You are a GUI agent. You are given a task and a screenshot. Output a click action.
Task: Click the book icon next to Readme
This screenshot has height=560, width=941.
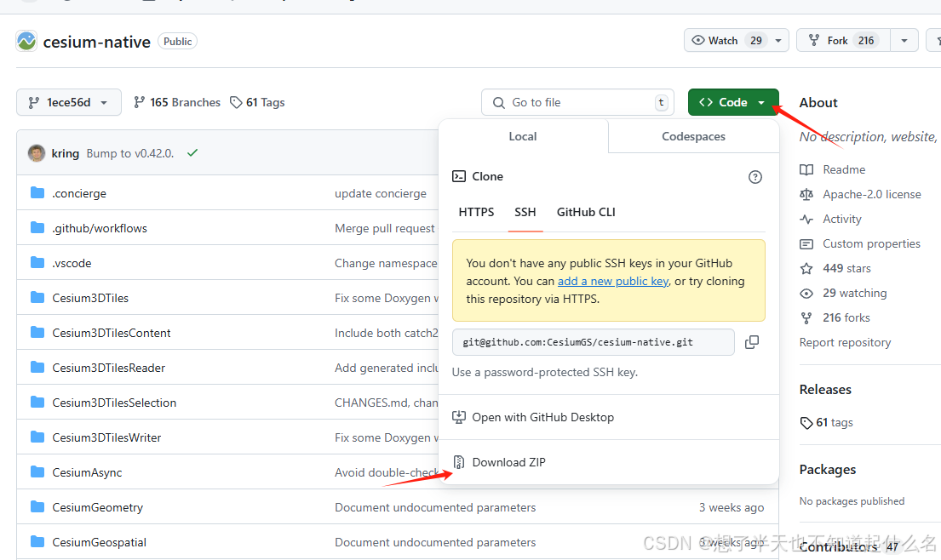click(806, 169)
